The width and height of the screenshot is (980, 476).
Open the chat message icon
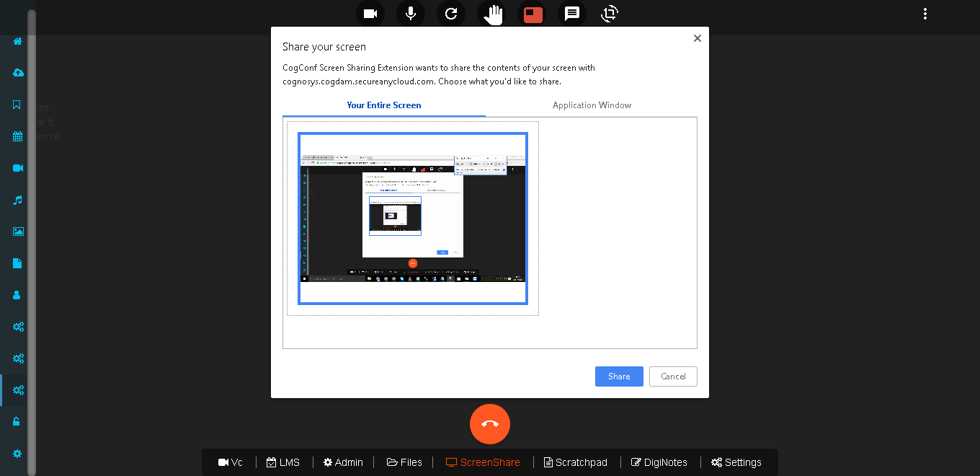tap(572, 14)
